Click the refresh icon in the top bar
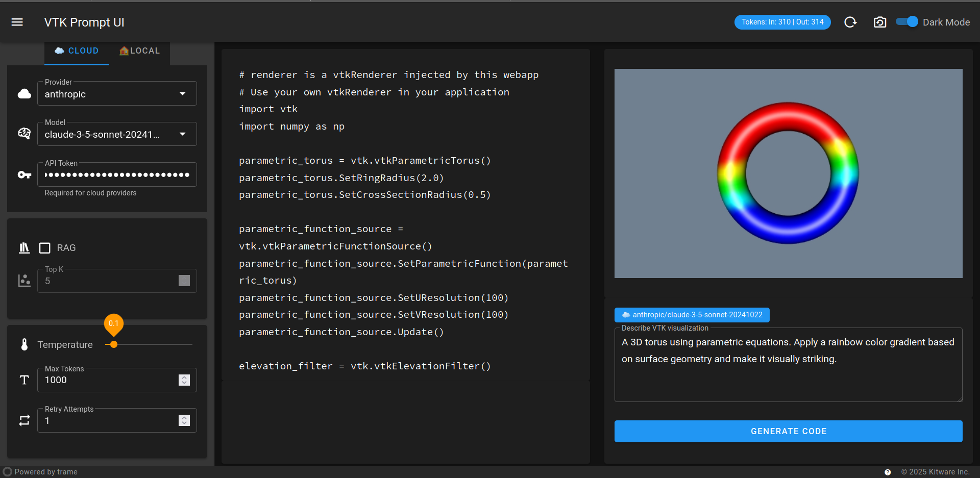Screen dimensions: 980x478 [x=850, y=22]
